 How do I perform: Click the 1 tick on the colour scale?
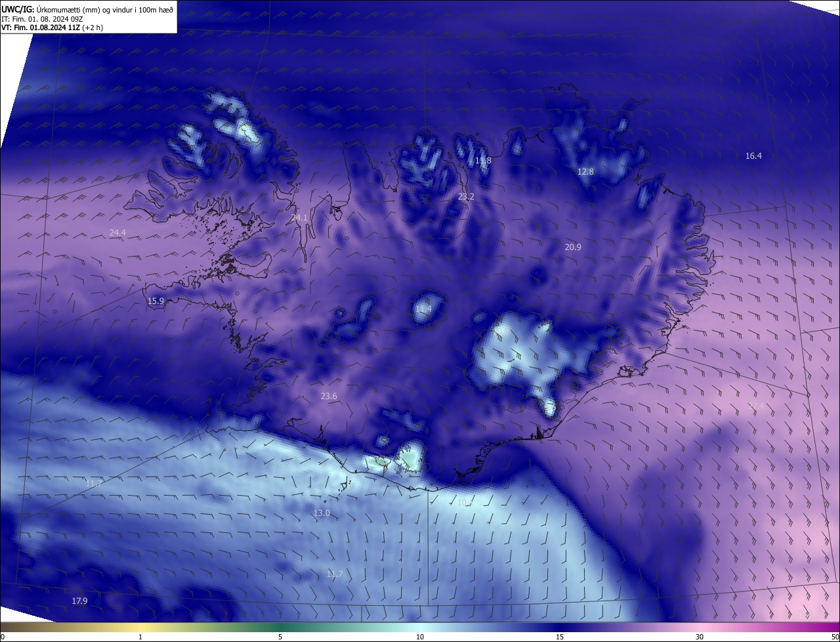[x=140, y=637]
